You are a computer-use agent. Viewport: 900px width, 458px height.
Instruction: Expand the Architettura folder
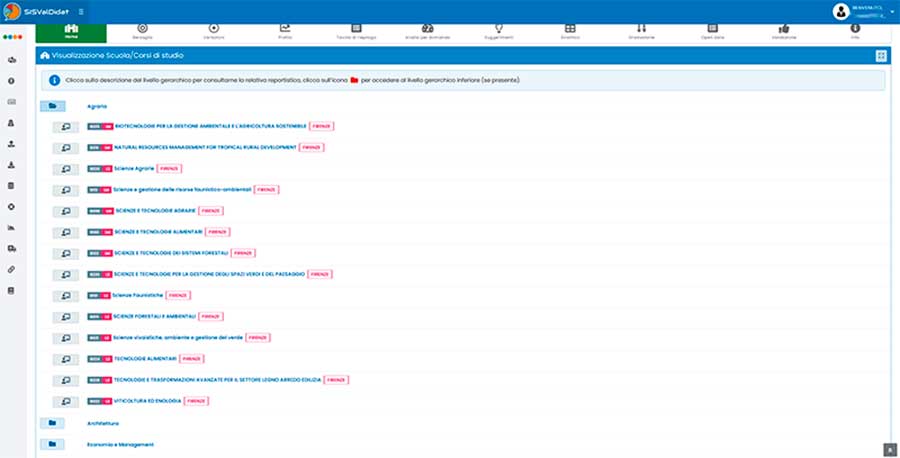[x=52, y=423]
